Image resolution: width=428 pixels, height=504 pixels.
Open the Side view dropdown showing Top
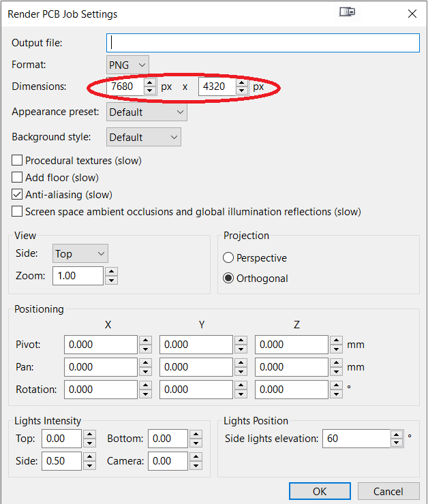pos(80,253)
